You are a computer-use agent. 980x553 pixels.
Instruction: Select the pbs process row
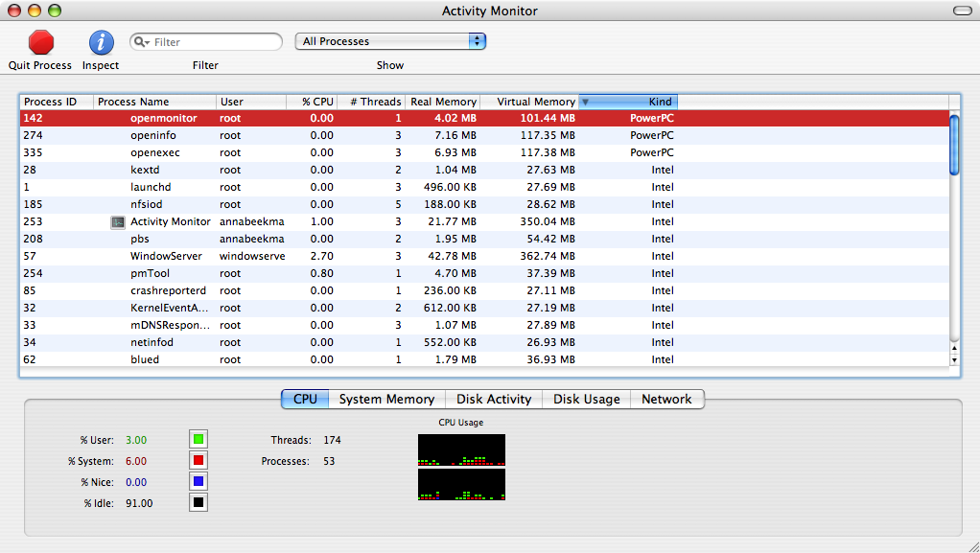coord(484,240)
